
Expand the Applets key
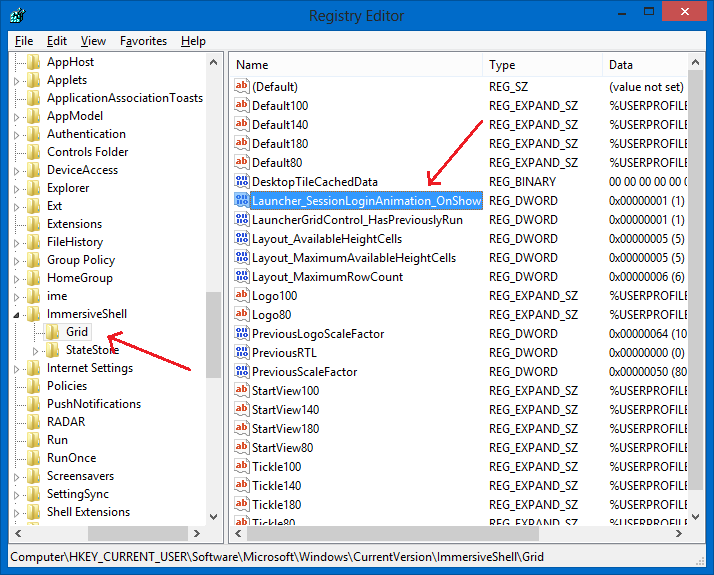[x=16, y=81]
